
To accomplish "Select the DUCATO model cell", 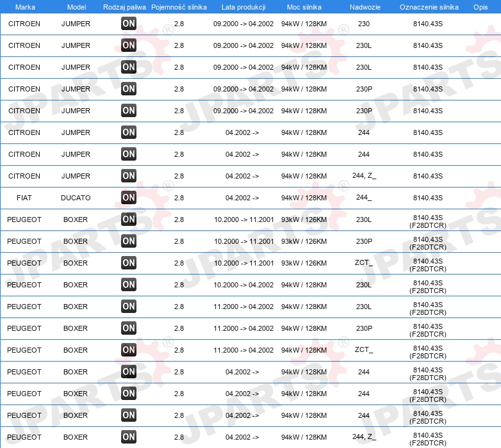I will click(76, 198).
